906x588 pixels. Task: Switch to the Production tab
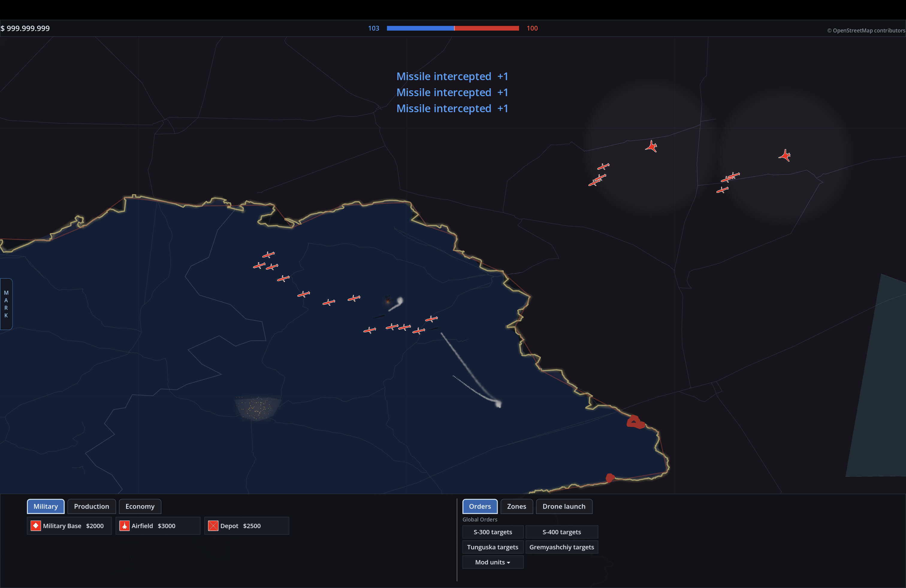coord(91,506)
